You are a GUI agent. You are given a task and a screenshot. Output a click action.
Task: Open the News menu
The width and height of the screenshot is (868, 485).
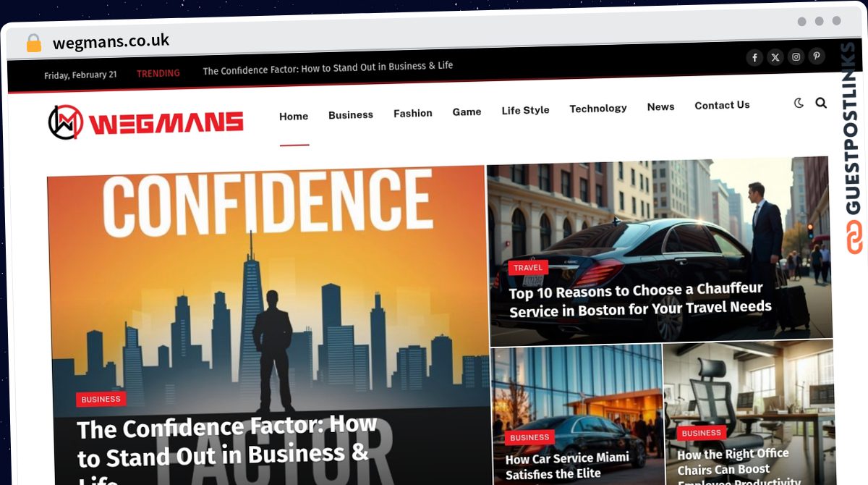[661, 106]
